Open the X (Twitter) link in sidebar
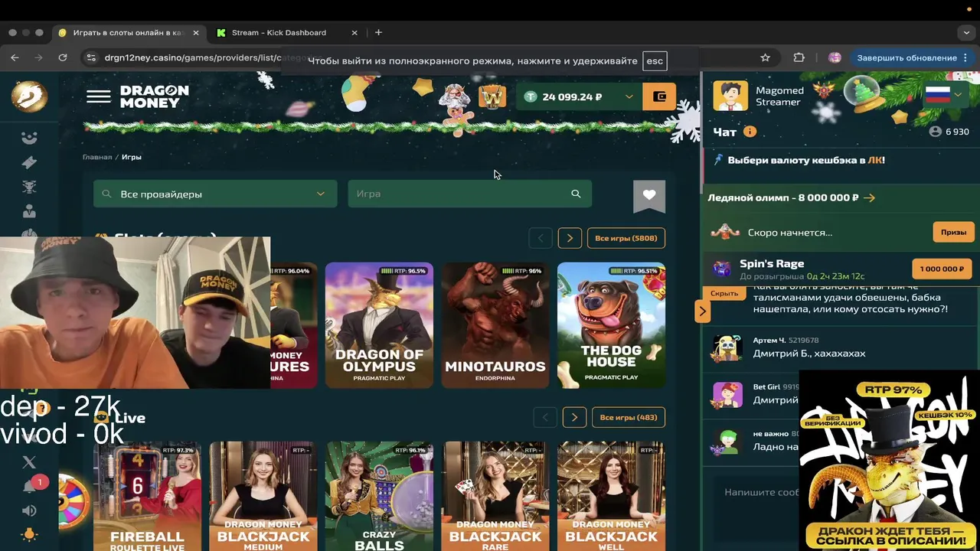 [x=29, y=461]
